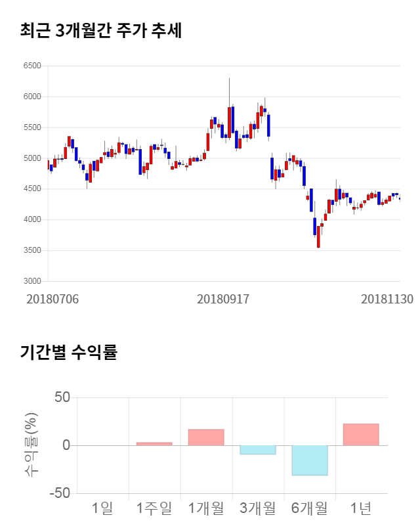The height and width of the screenshot is (532, 420).
Task: Select the 1개월 red return bar
Action: pos(206,437)
